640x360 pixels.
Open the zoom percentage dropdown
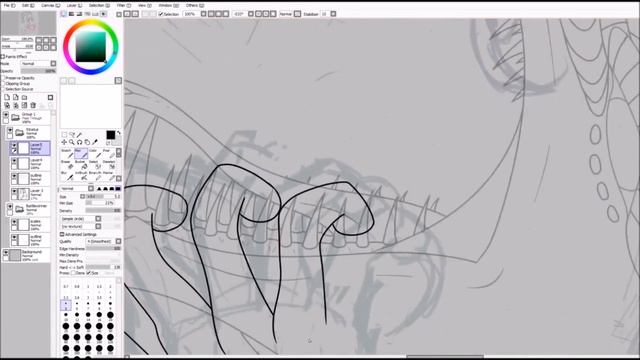click(203, 14)
